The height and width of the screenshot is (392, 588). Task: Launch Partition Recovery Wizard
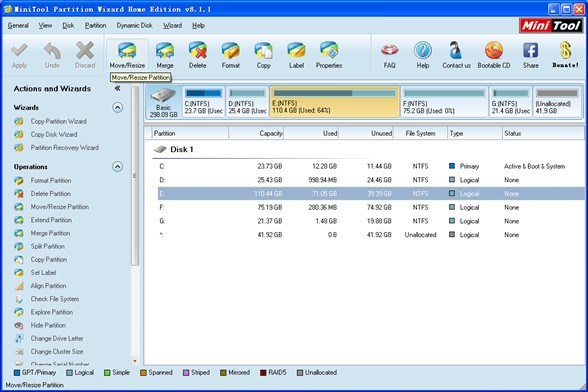tap(64, 147)
